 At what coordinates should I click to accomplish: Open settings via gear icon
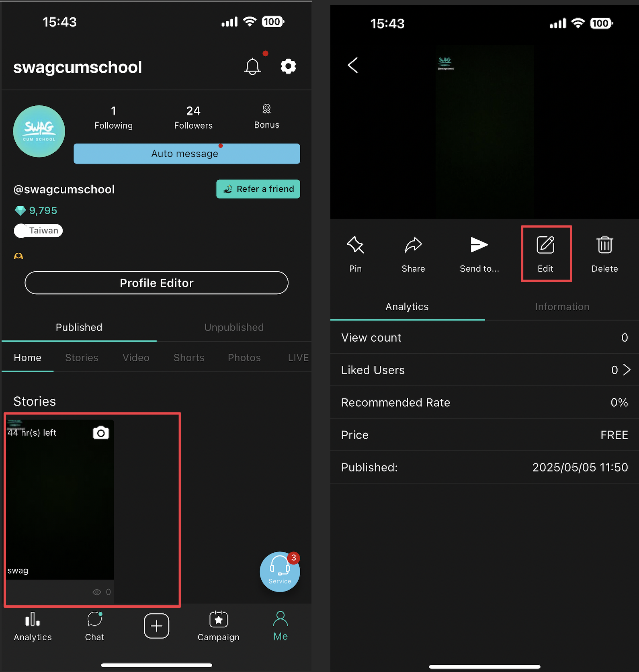click(288, 66)
